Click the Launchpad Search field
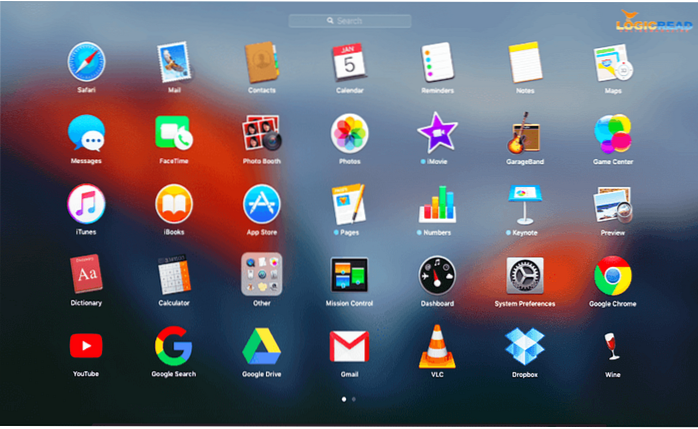 (x=349, y=21)
